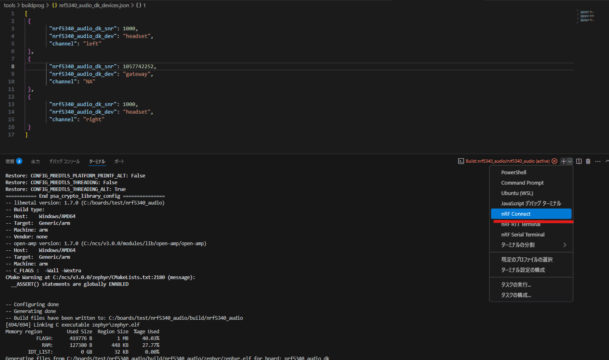
Task: Select nRF Connect in the terminal menu
Action: point(531,214)
